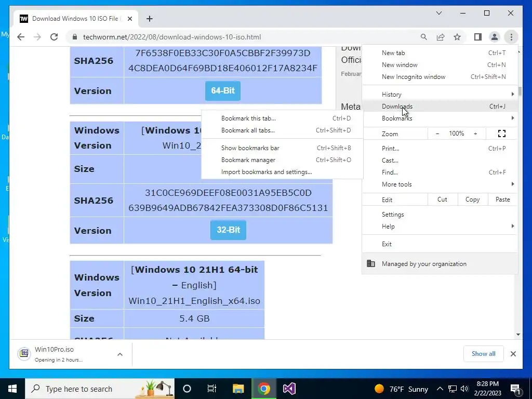Click the volume speaker icon

pos(464,389)
